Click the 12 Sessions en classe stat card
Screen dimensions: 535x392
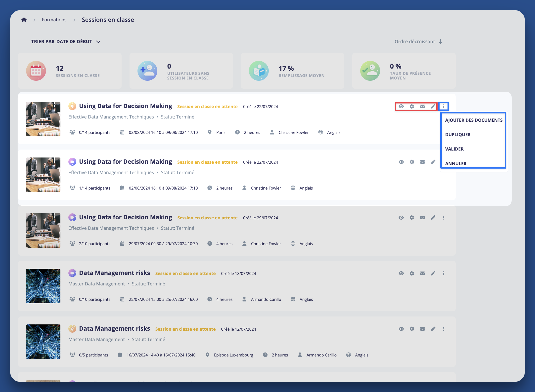70,71
